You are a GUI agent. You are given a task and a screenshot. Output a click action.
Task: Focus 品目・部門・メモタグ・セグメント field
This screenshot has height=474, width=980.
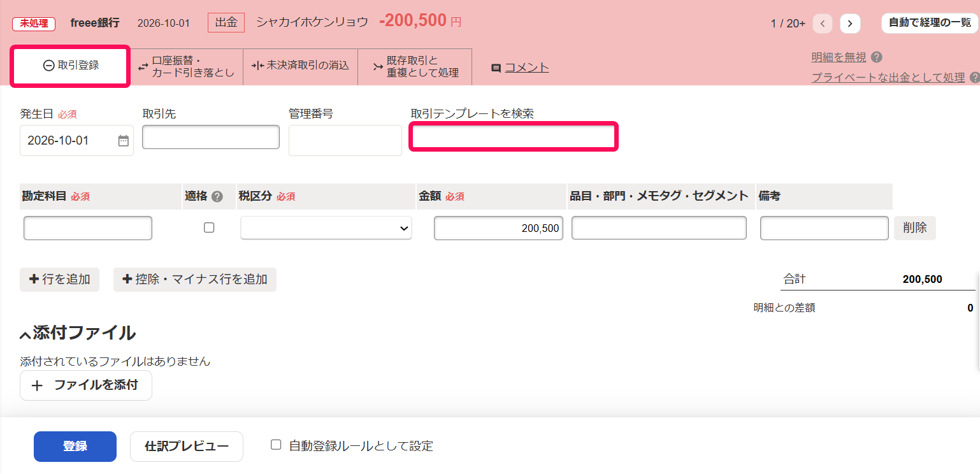tap(659, 228)
